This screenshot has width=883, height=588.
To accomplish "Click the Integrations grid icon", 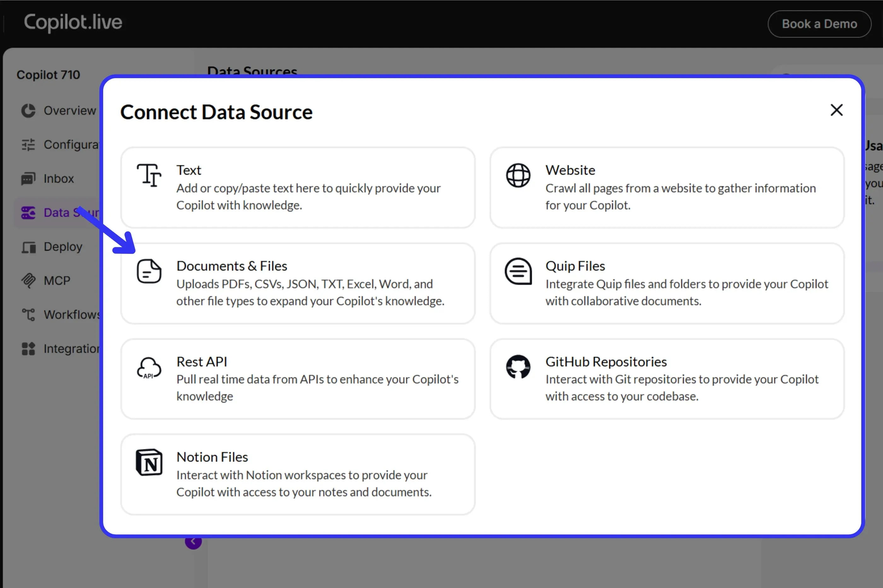I will 28,348.
